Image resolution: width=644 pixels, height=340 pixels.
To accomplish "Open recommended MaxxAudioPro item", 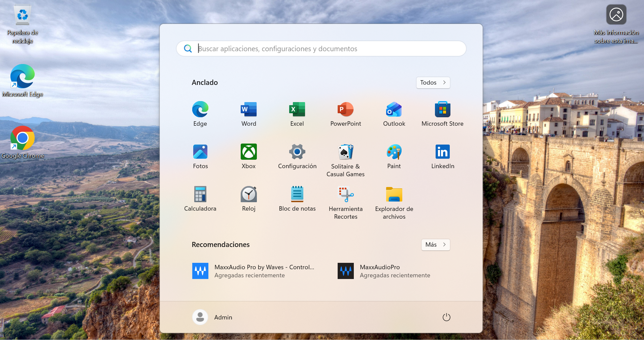I will (384, 271).
